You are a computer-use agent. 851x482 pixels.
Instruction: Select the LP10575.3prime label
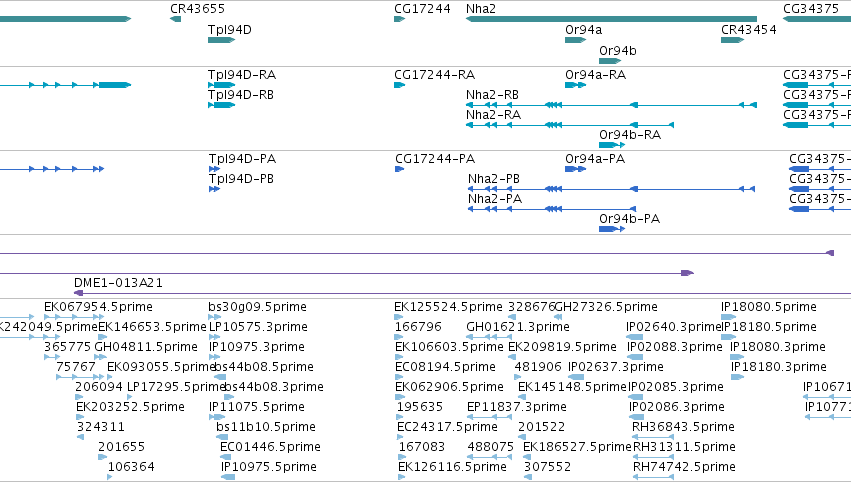click(x=258, y=327)
